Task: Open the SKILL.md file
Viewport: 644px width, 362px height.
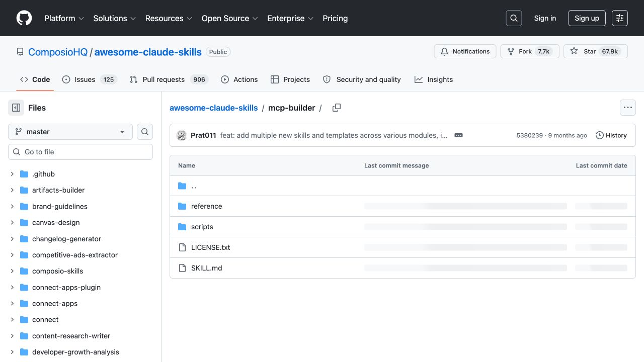Action: 206,268
